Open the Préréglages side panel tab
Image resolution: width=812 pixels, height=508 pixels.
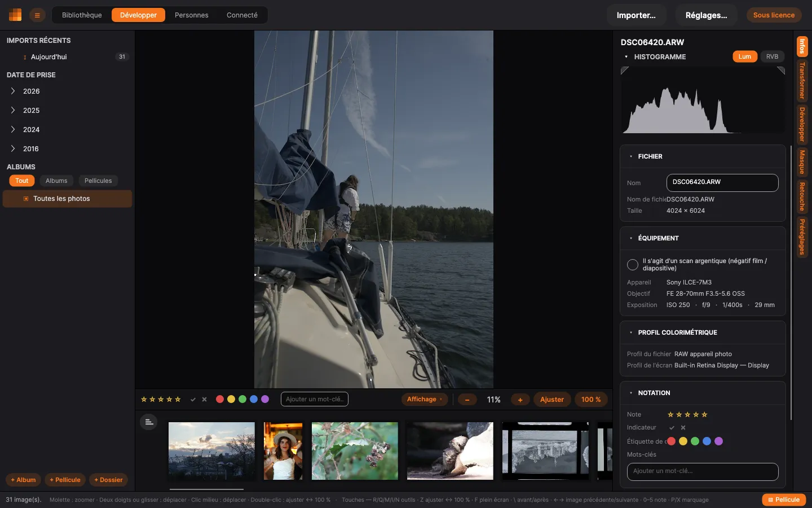click(802, 237)
